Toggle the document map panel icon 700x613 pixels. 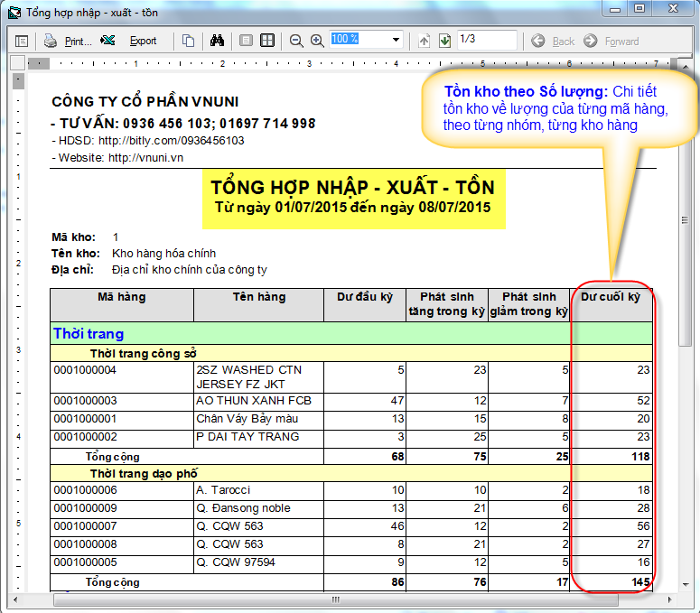pos(22,41)
